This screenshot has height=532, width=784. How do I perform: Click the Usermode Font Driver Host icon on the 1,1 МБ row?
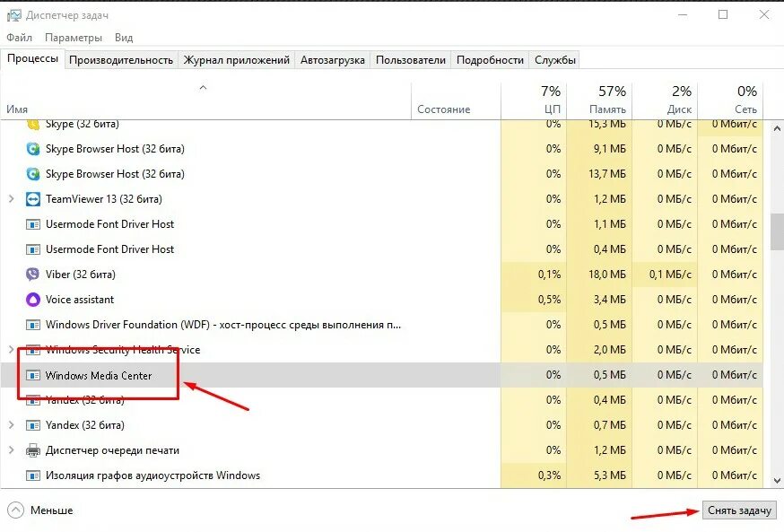[x=33, y=224]
